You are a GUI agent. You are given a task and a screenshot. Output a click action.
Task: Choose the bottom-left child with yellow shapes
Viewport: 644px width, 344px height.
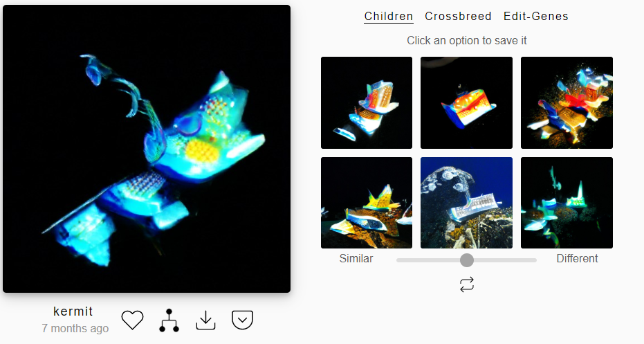point(367,203)
